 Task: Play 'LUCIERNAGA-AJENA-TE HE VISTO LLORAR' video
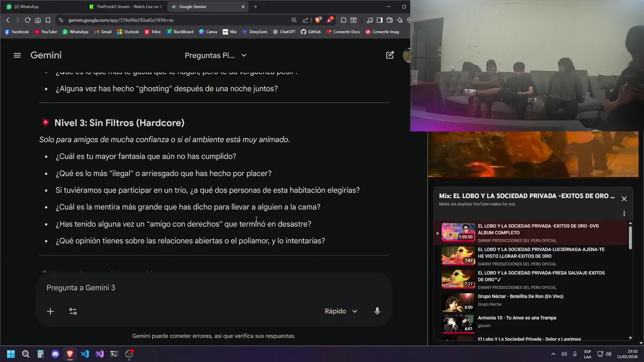[530, 256]
